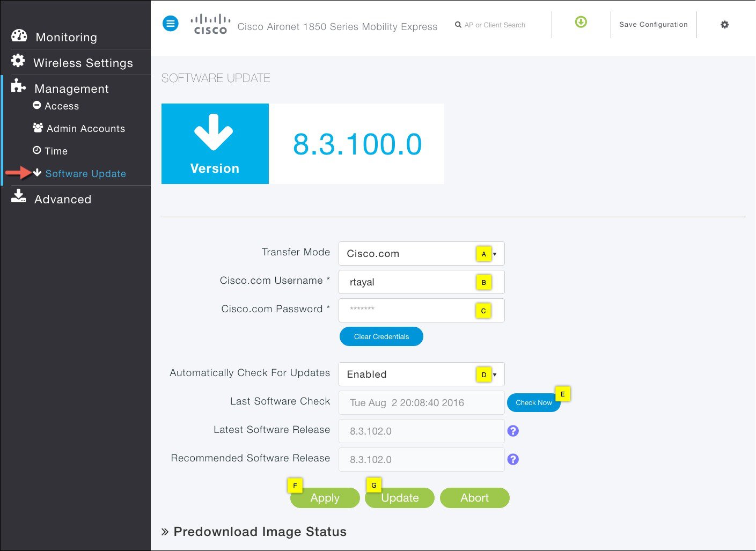Click the Cisco.com Password label
This screenshot has height=551, width=756.
[276, 309]
